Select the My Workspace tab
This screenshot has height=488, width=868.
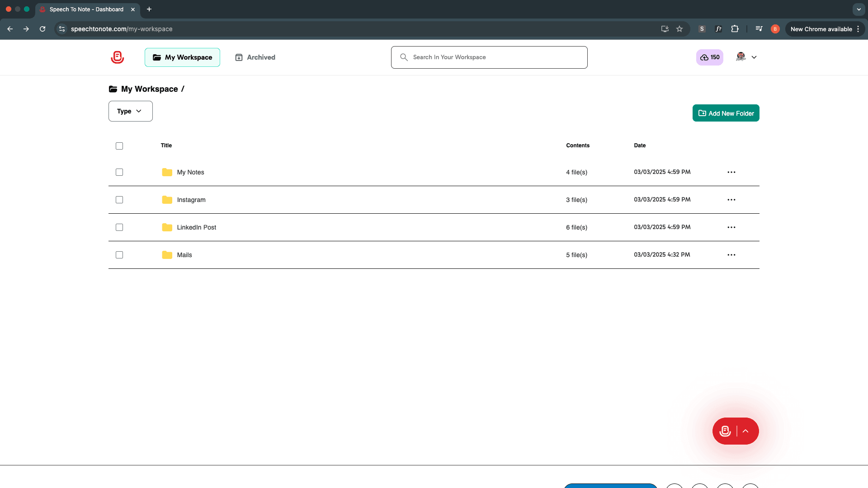pyautogui.click(x=182, y=57)
